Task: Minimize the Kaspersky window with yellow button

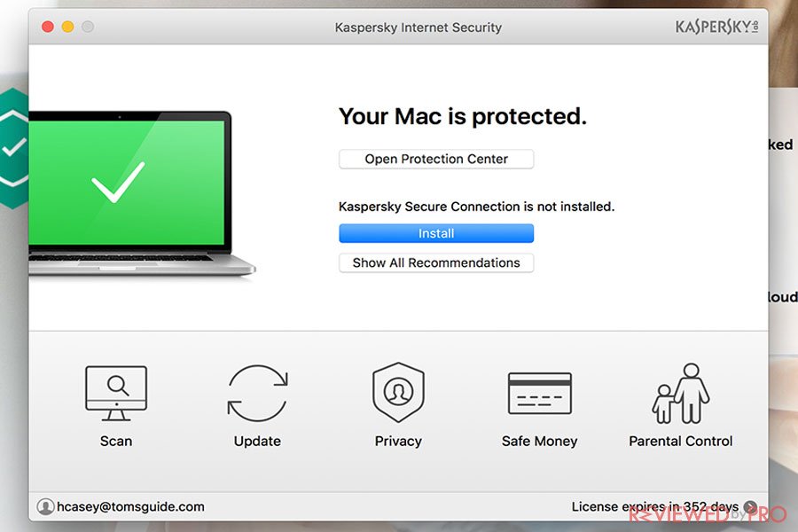Action: (x=67, y=27)
